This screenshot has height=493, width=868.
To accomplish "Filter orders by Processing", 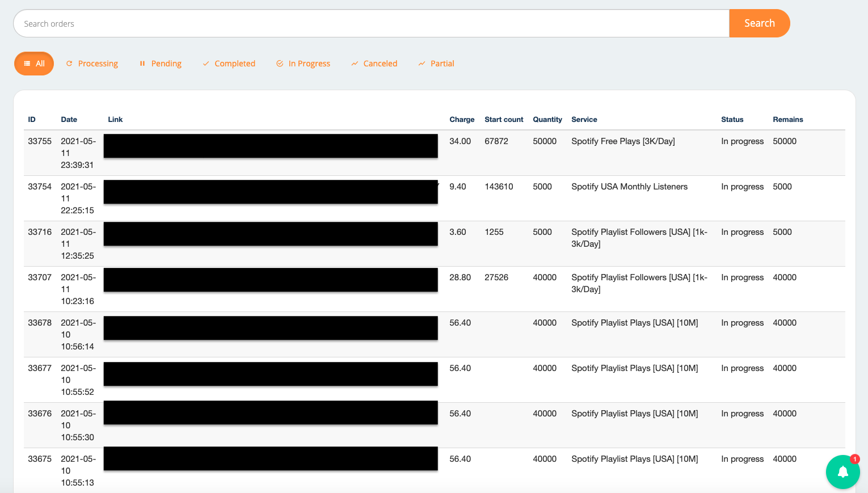I will [92, 64].
